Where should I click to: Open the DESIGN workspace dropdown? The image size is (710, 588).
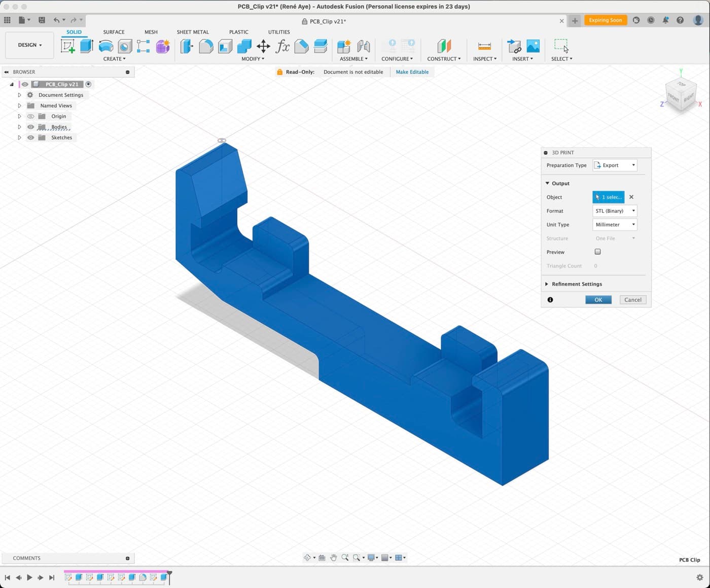tap(30, 45)
